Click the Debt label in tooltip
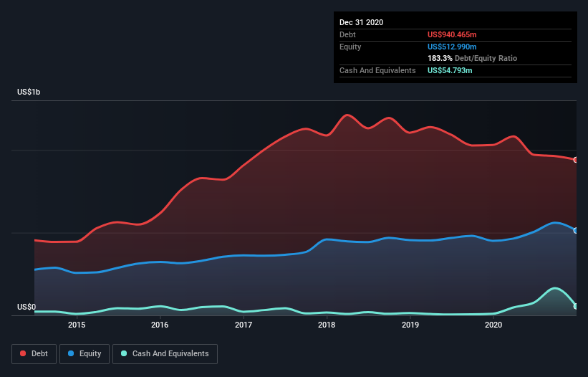The height and width of the screenshot is (377, 588). coord(347,34)
